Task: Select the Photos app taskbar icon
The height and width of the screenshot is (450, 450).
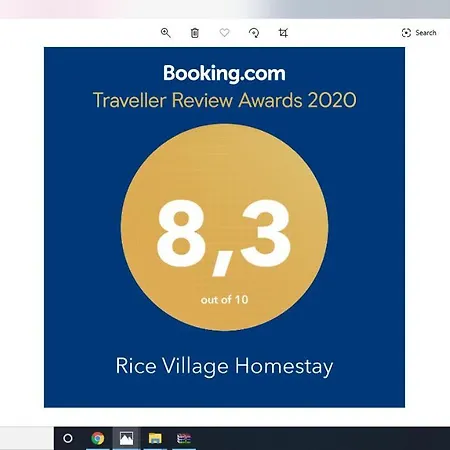Action: [126, 438]
